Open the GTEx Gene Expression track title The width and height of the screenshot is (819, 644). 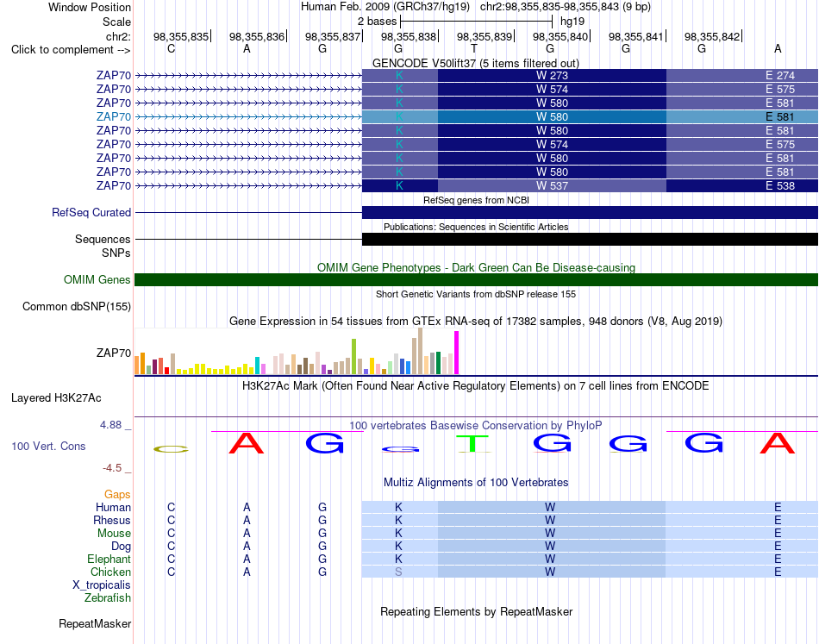476,322
